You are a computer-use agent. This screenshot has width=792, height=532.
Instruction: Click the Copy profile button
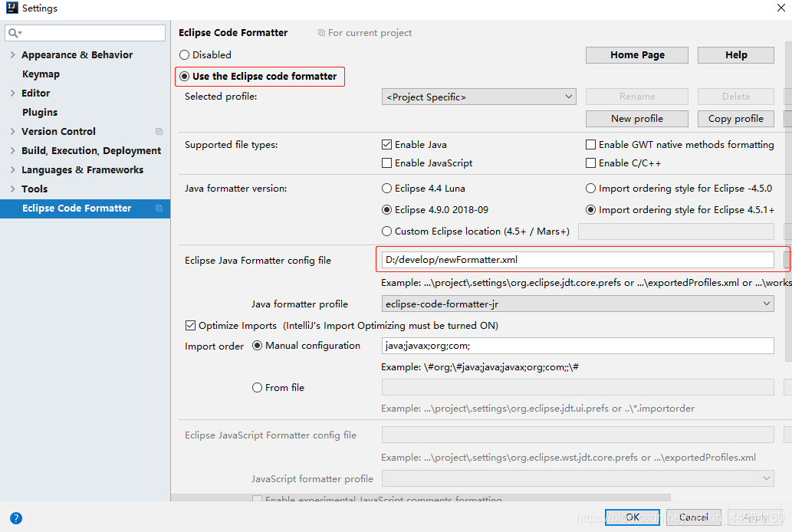(736, 119)
